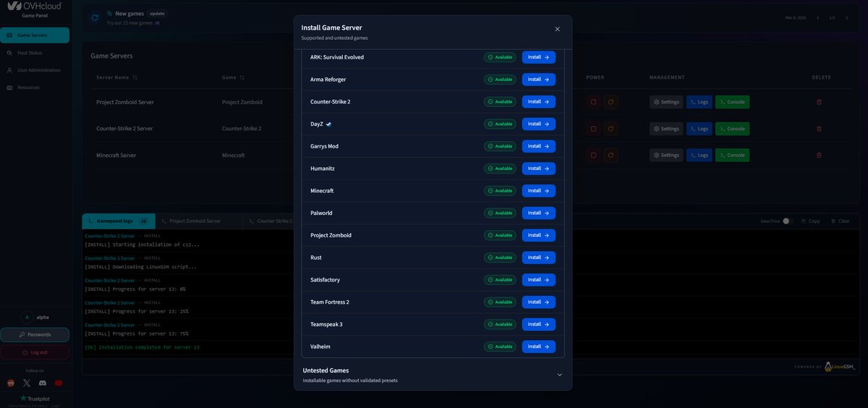
Task: Sort the table by Game column
Action: [x=233, y=77]
